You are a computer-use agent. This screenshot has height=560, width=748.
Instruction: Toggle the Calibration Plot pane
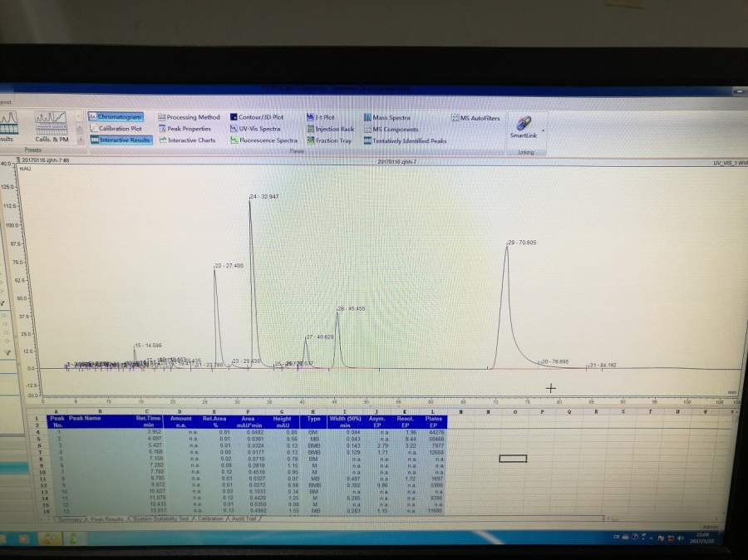(x=116, y=128)
